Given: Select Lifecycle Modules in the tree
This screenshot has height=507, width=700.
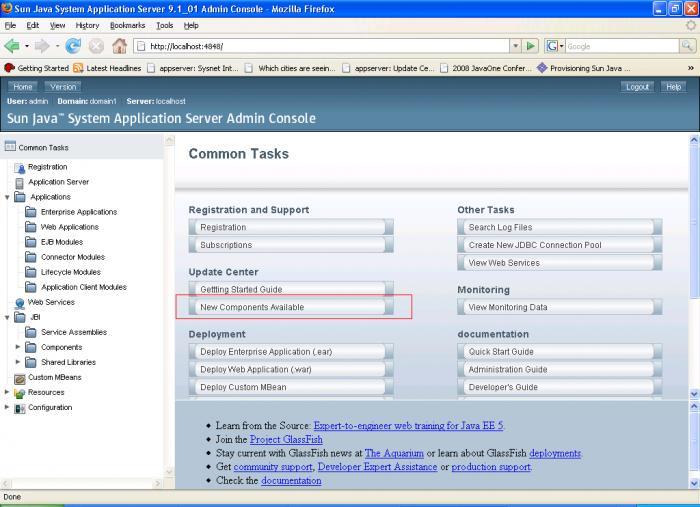Looking at the screenshot, I should pos(70,272).
